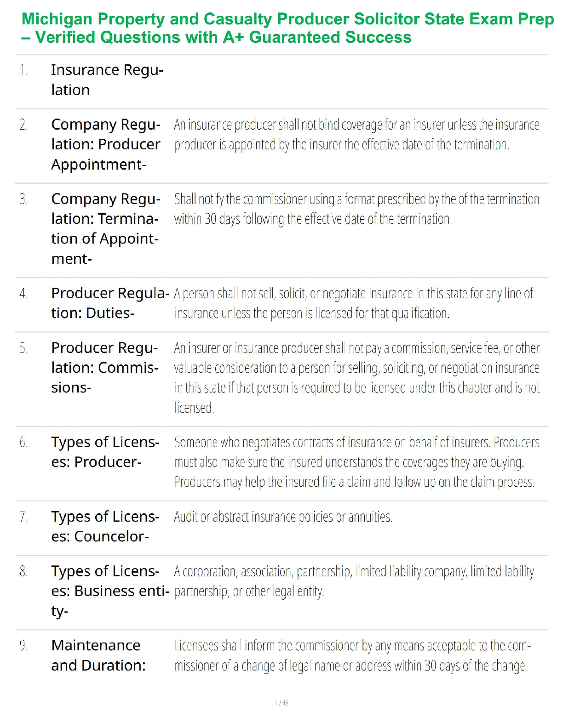Click the "1 / 48" page number footer
The image size is (563, 728).
(281, 703)
